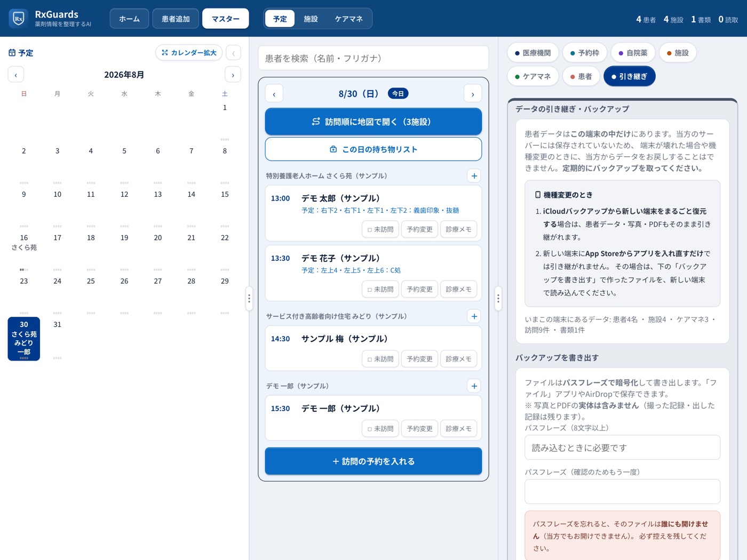The height and width of the screenshot is (560, 747).
Task: Add visit for デモ 一郎 group plus
Action: [474, 386]
